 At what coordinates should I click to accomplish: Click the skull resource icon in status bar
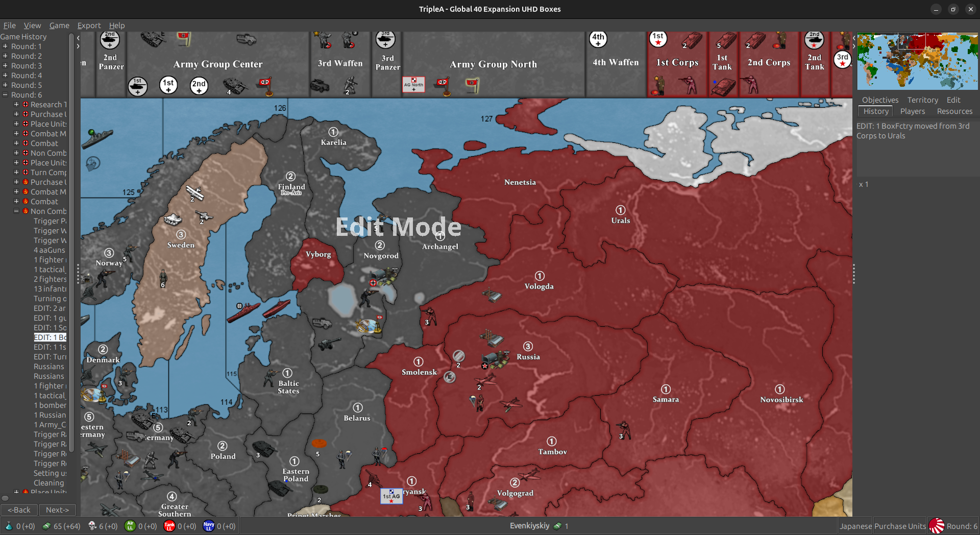click(x=92, y=526)
